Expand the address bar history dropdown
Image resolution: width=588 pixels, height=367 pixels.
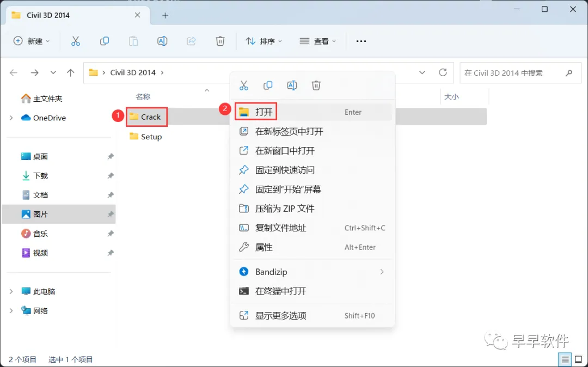point(422,72)
